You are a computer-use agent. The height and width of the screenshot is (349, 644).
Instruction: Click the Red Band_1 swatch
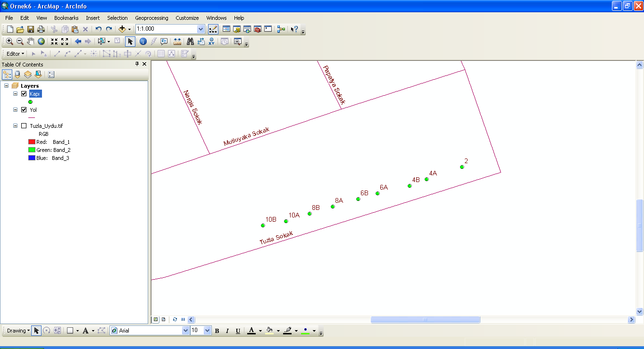(x=32, y=142)
